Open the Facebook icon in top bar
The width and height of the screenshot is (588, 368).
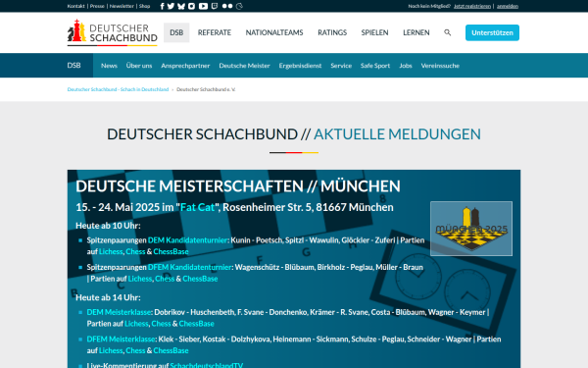pos(162,6)
